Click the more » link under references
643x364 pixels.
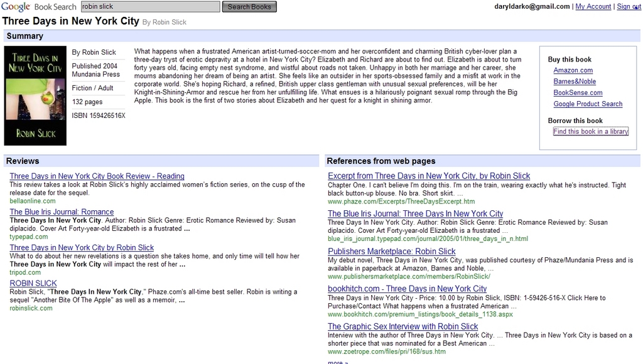pos(338,362)
